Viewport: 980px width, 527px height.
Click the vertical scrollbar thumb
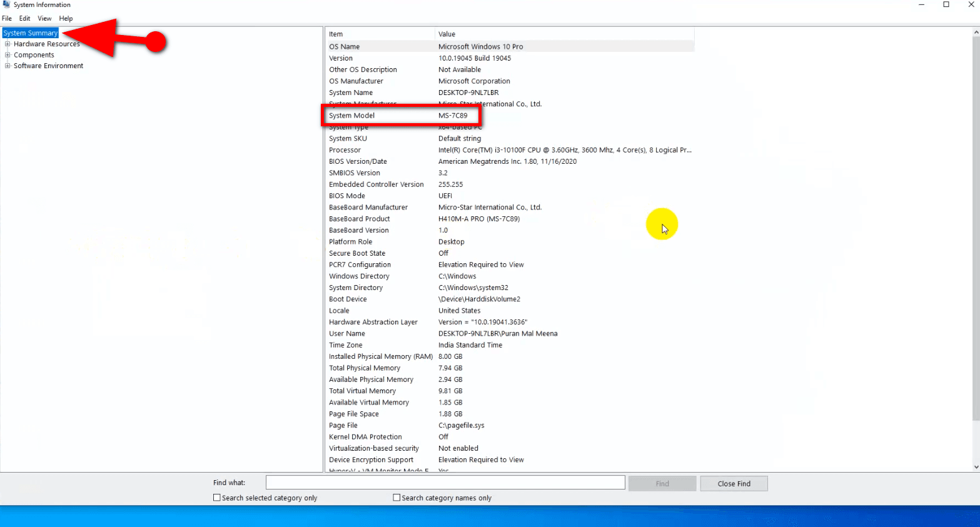976,228
